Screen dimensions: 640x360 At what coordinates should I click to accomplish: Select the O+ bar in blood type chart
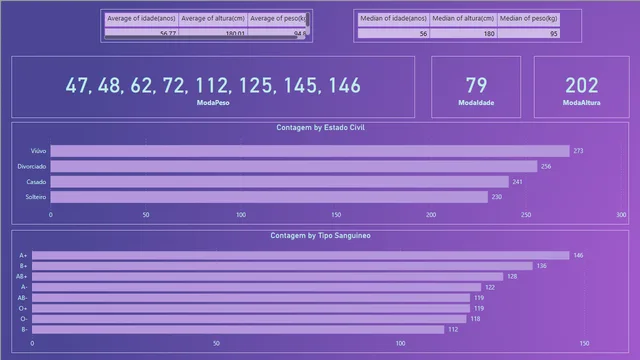point(251,309)
